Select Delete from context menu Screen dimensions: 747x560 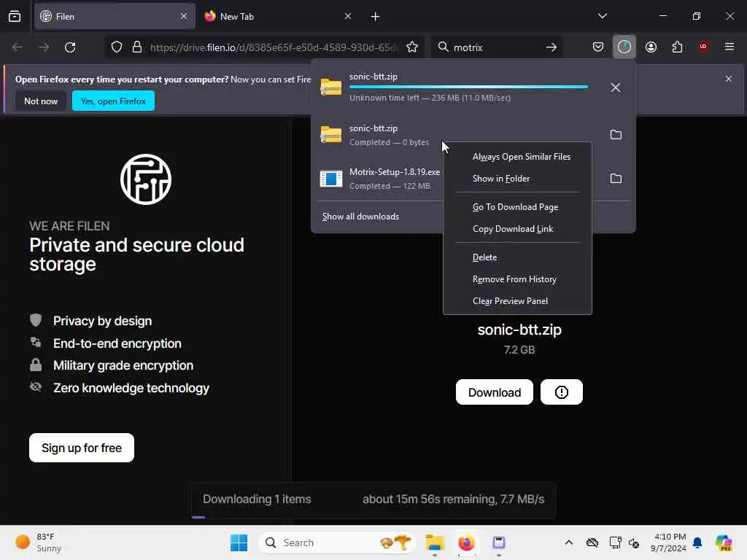[x=517, y=257]
